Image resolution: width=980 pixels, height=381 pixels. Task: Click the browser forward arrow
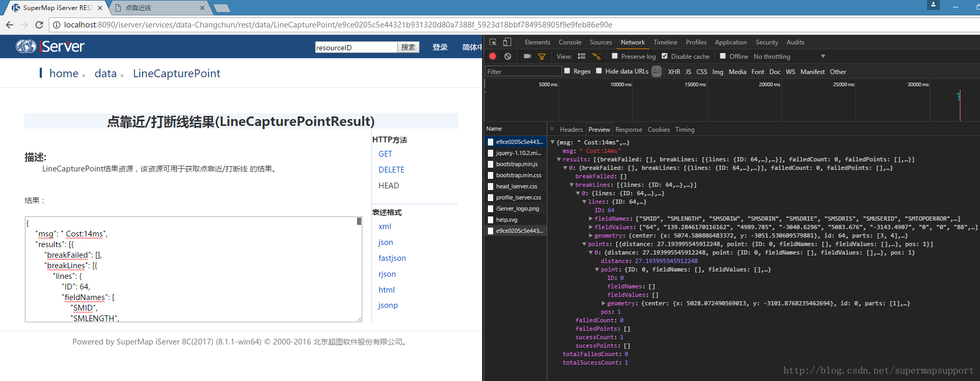24,25
